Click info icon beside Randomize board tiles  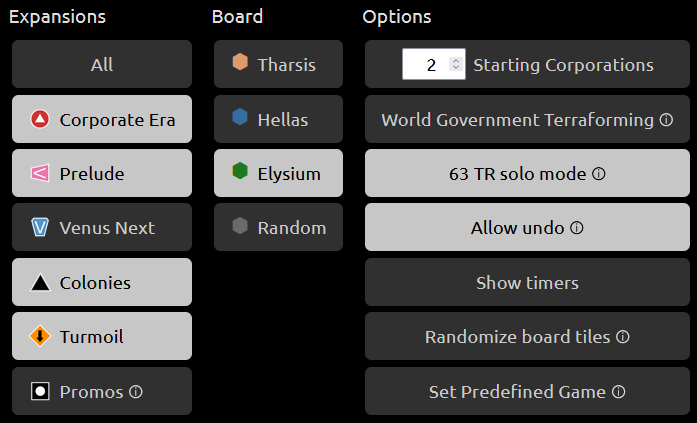623,337
